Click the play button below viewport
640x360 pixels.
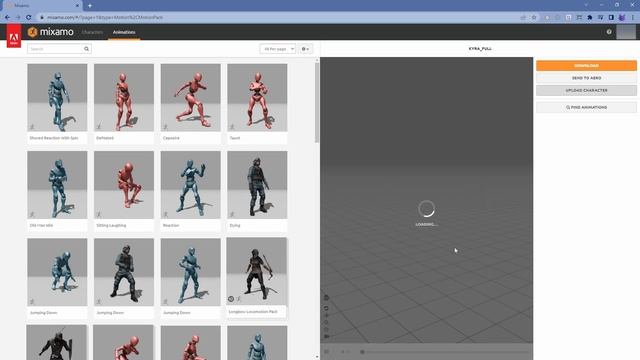pos(327,352)
